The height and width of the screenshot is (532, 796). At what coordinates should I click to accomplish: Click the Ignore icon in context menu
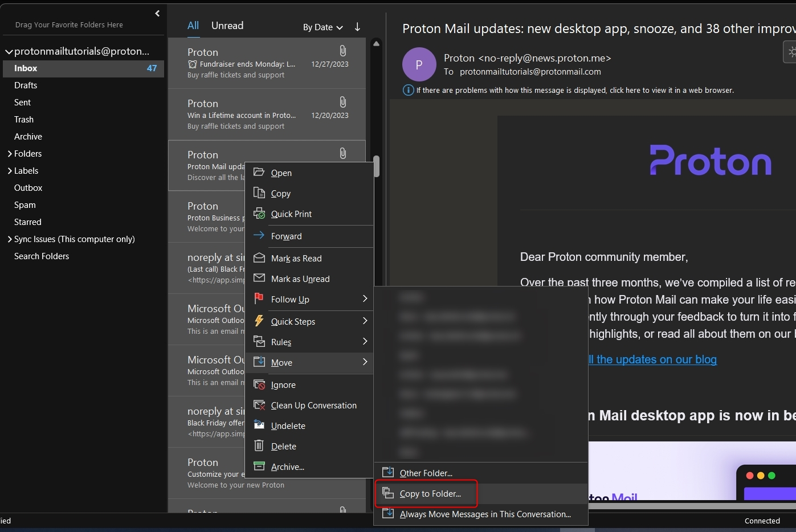pyautogui.click(x=259, y=384)
